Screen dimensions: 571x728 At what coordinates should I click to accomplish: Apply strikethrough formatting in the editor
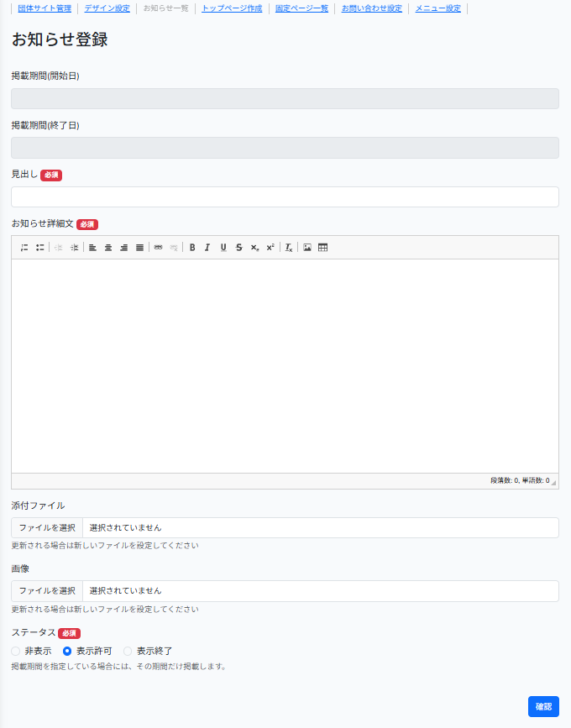pos(239,248)
